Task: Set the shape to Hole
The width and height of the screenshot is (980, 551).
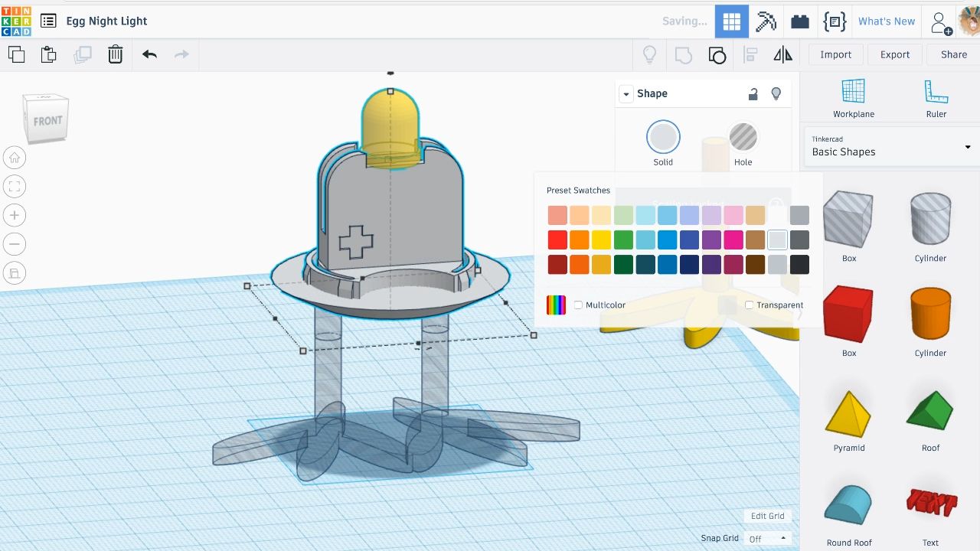Action: pyautogui.click(x=743, y=144)
